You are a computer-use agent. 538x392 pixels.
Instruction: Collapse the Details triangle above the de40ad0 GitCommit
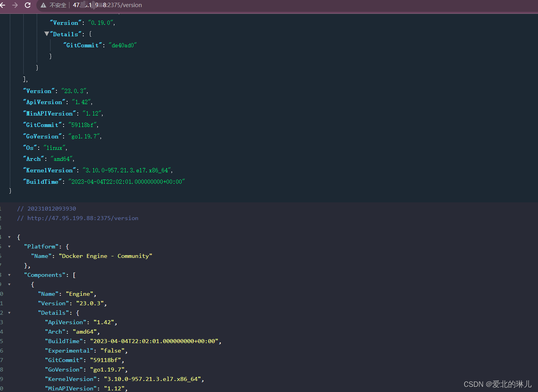pyautogui.click(x=47, y=34)
